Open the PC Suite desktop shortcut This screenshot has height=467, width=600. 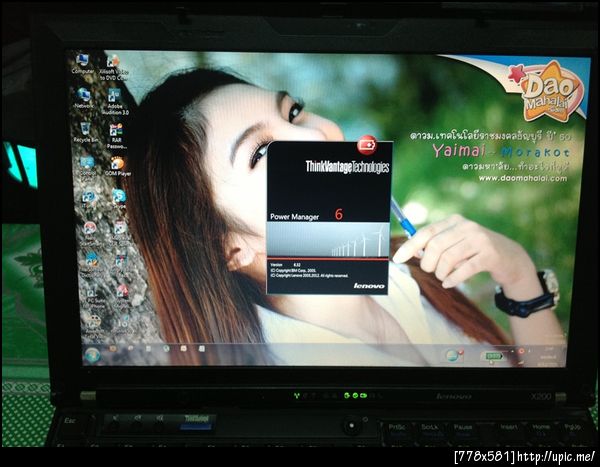click(x=94, y=299)
